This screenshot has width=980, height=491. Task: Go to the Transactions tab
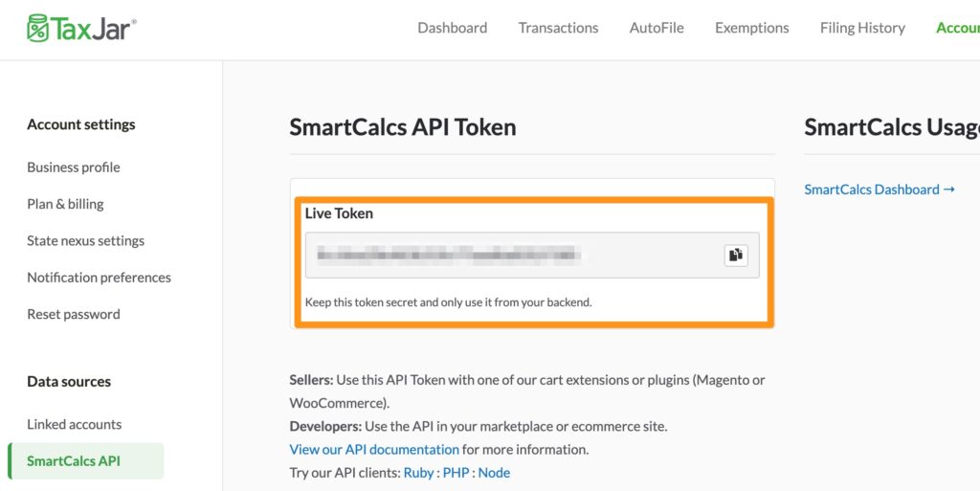[558, 28]
